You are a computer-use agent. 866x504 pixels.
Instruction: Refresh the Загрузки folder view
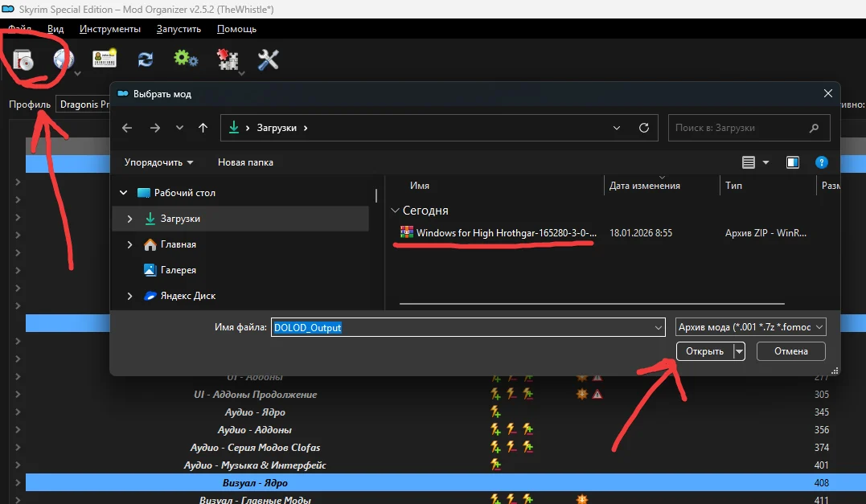click(x=644, y=128)
